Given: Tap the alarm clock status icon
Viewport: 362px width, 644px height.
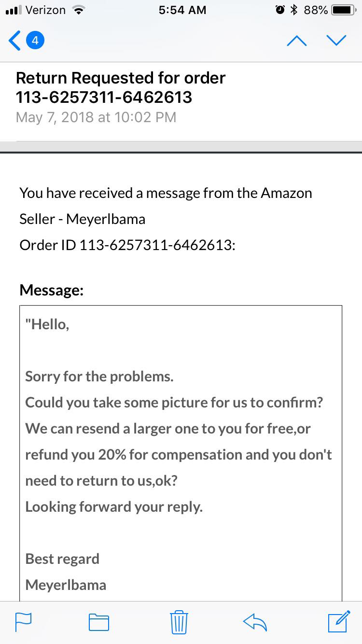Looking at the screenshot, I should 280,10.
